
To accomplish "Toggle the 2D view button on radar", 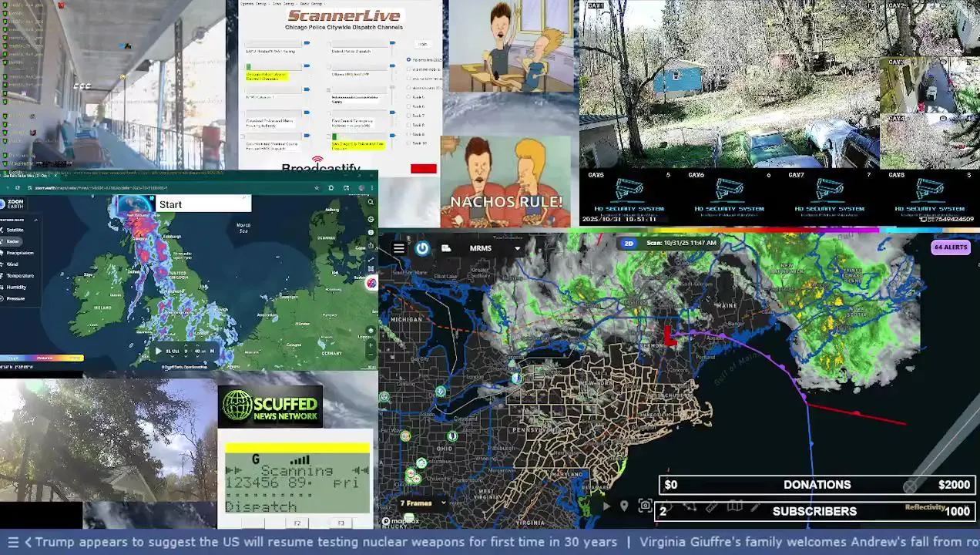I will pos(629,243).
